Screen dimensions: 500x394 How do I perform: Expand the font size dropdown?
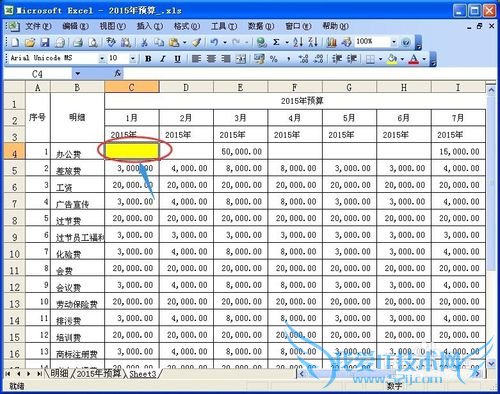(x=133, y=59)
